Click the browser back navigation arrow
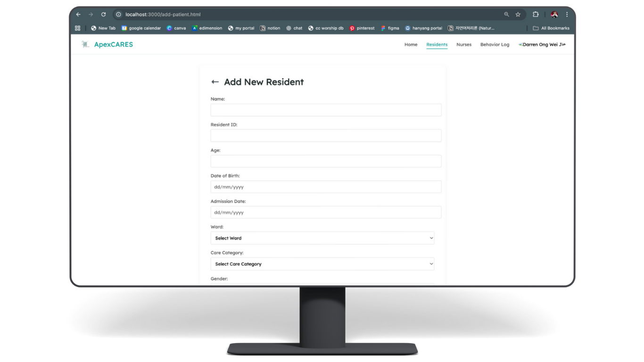This screenshot has width=644, height=362. (78, 15)
